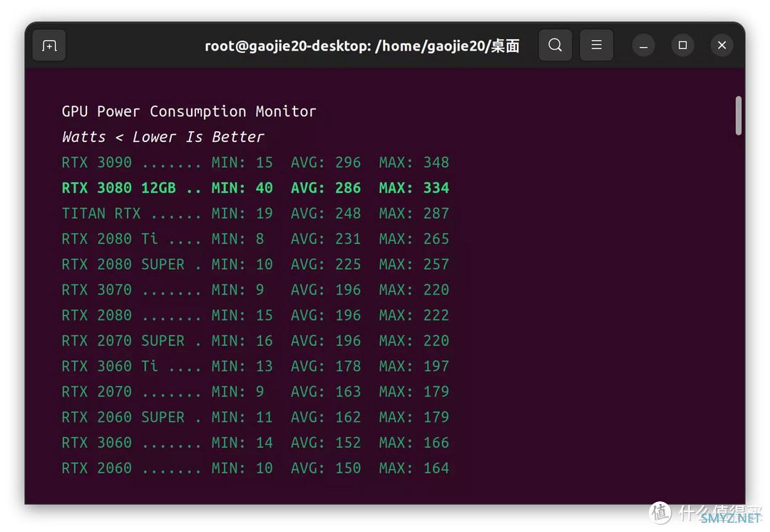Select 'MAX: 257' in the RTX 2080 SUPER row

[x=414, y=265]
